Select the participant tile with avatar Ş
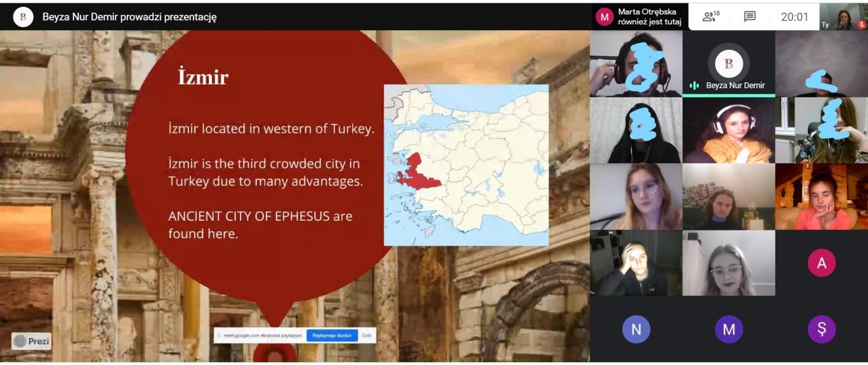868x365 pixels. pyautogui.click(x=821, y=330)
